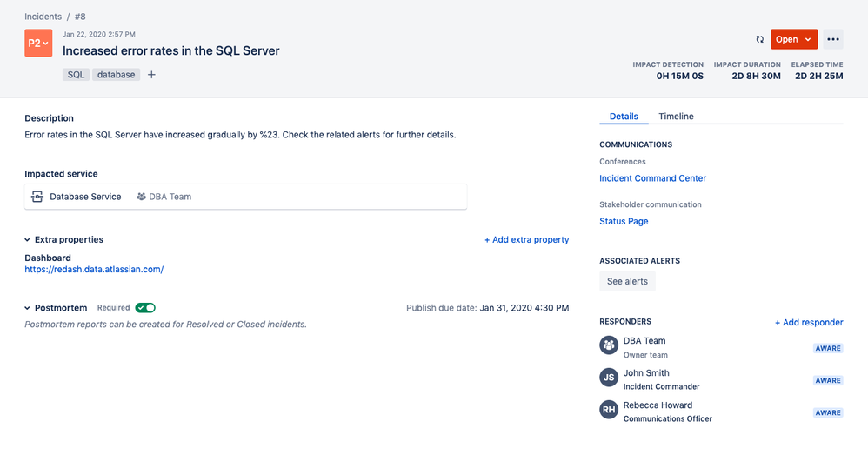Switch to the Details tab
The height and width of the screenshot is (462, 868).
[624, 117]
